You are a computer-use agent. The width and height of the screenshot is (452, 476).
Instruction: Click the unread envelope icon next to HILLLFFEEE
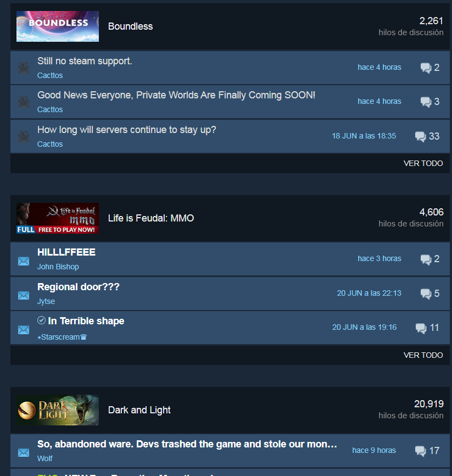coord(24,261)
